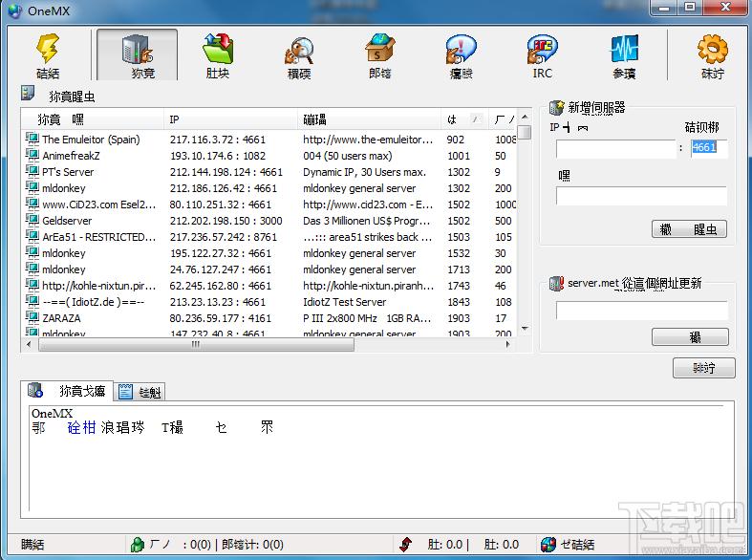This screenshot has width=752, height=560.
Task: Select the 212.186.126.42 : 4661 address cell
Action: 224,188
